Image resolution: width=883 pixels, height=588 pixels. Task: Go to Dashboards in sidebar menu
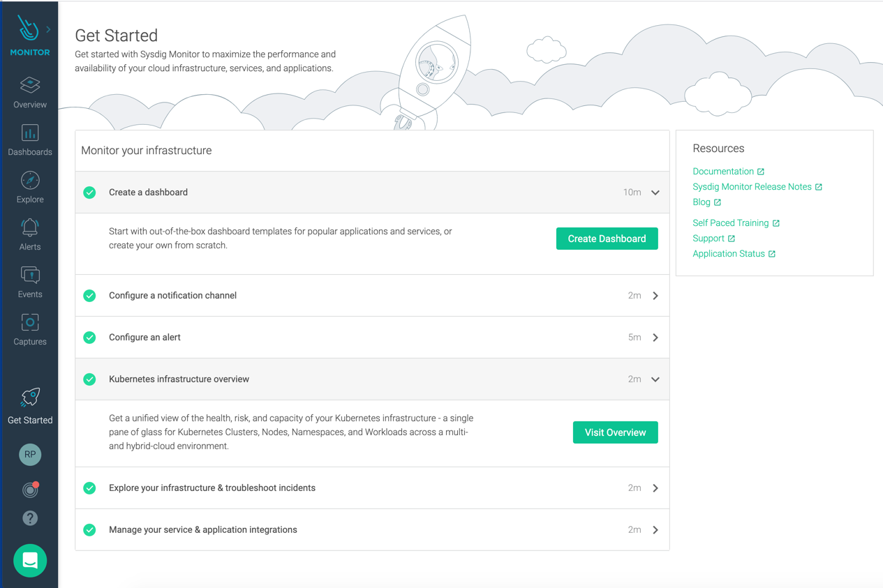pyautogui.click(x=30, y=152)
